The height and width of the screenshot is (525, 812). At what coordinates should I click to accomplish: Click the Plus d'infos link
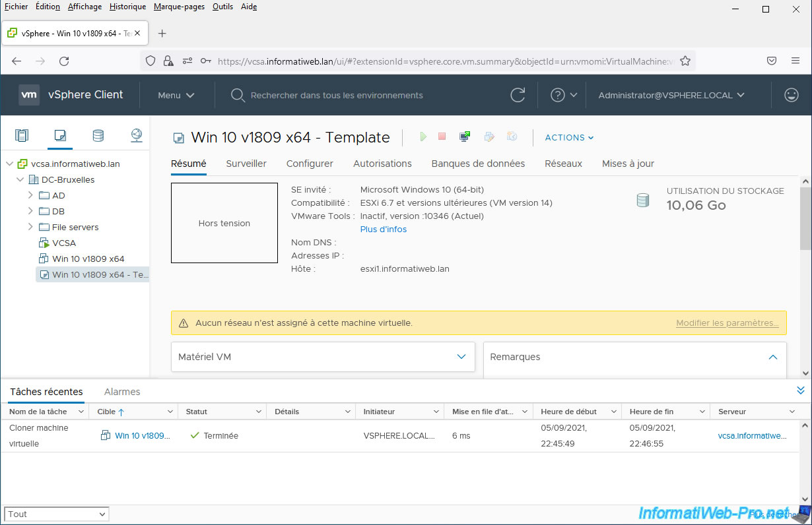(384, 230)
